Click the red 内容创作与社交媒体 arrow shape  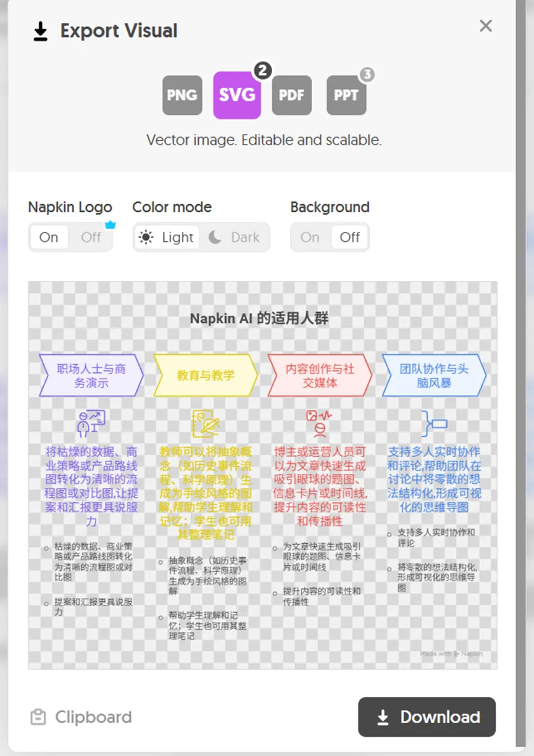pos(320,375)
